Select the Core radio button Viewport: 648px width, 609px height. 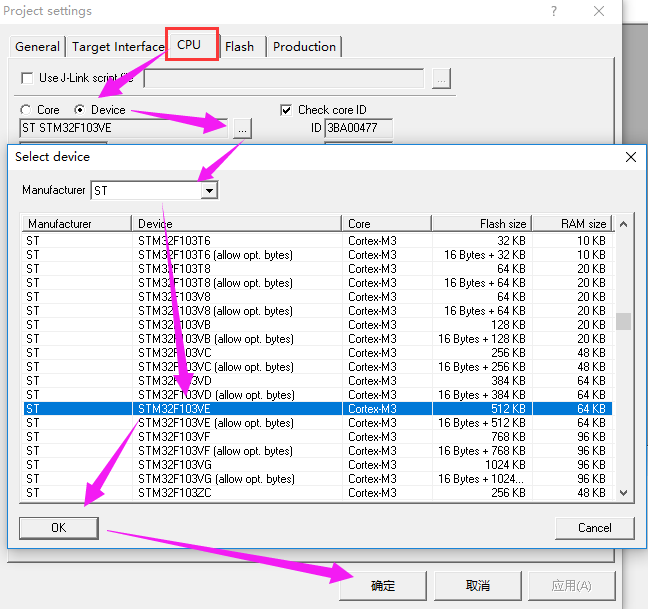pos(26,110)
